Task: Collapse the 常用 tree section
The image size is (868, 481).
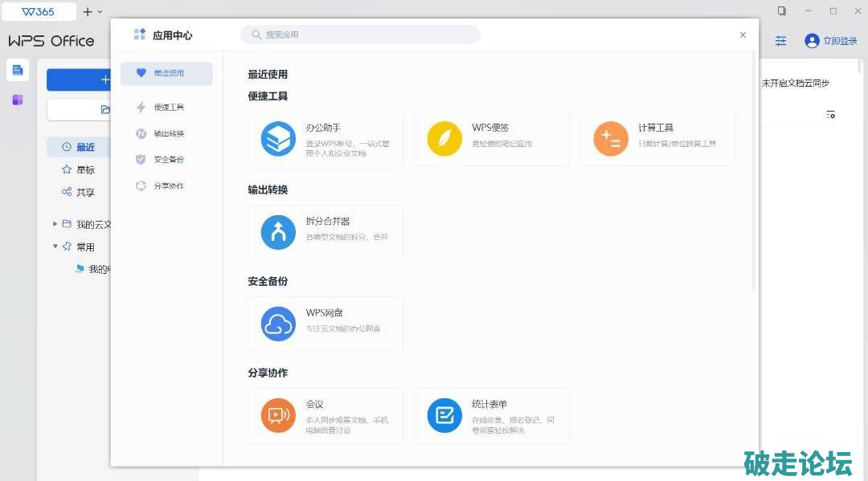Action: click(55, 247)
